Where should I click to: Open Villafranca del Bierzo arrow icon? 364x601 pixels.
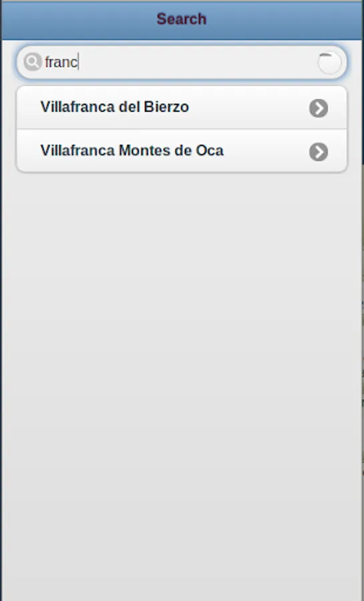(x=319, y=108)
